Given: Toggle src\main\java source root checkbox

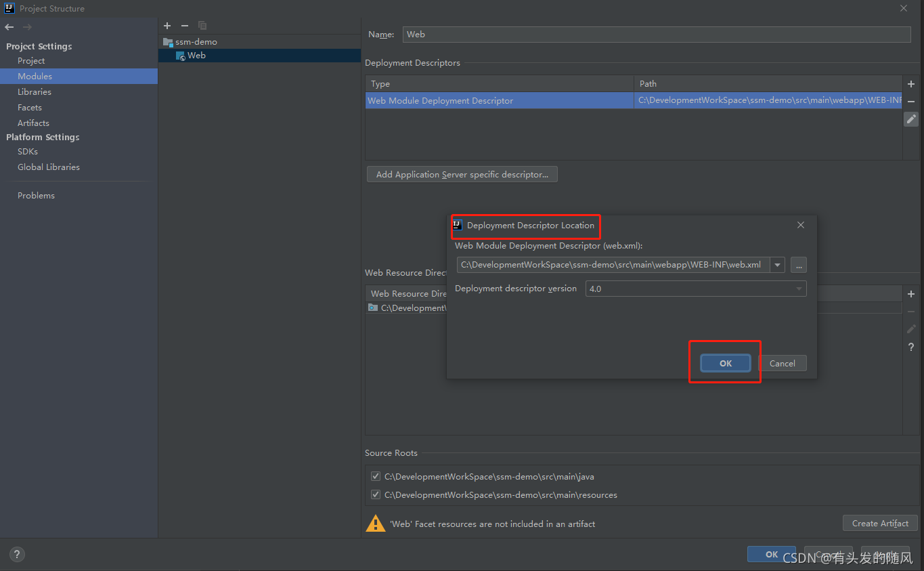Looking at the screenshot, I should point(376,477).
